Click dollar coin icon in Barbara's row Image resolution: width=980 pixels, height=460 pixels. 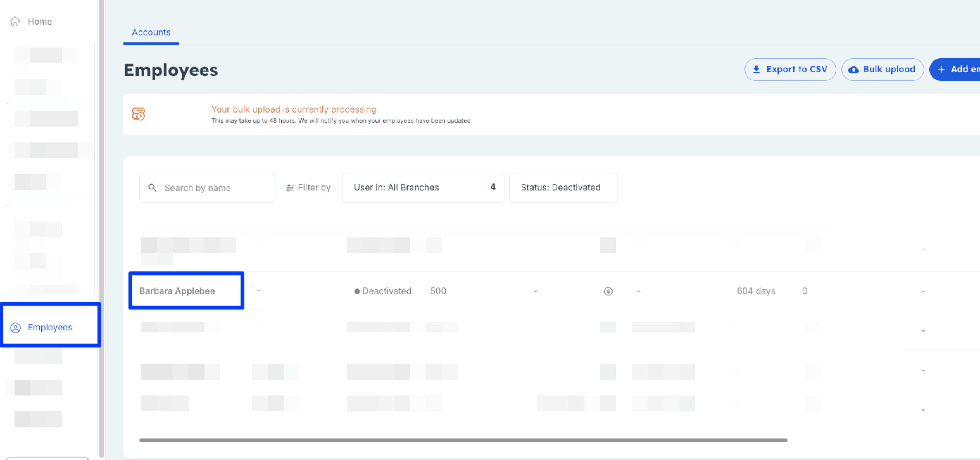click(x=608, y=291)
